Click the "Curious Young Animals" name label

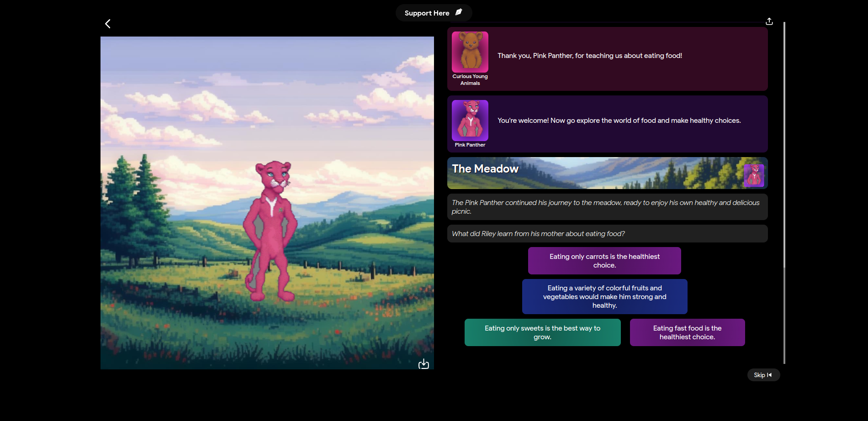tap(470, 80)
